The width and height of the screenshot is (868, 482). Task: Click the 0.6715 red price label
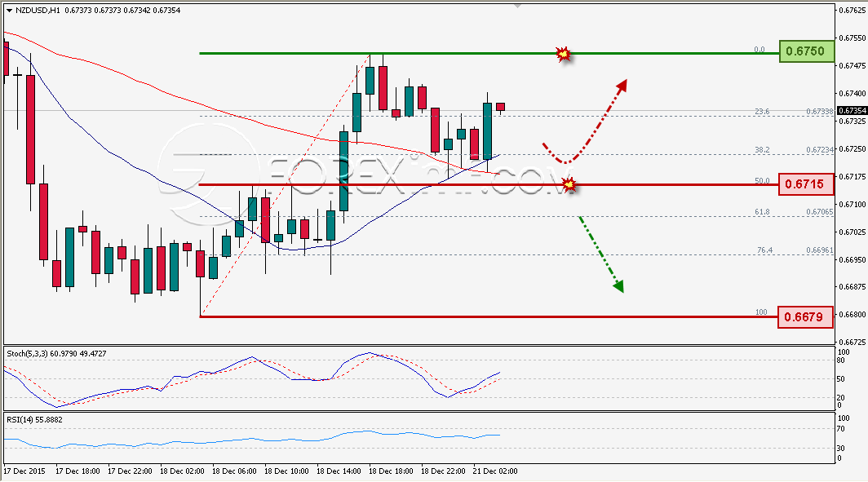[x=805, y=184]
